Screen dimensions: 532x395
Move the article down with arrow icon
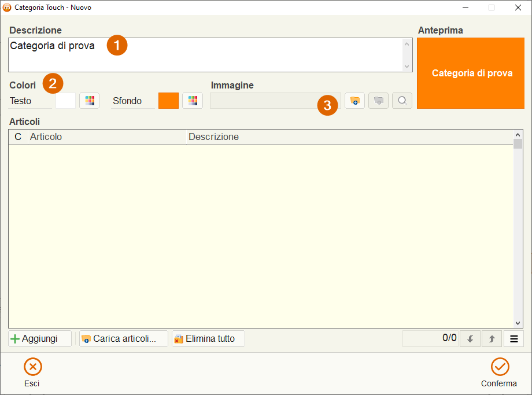(x=470, y=339)
